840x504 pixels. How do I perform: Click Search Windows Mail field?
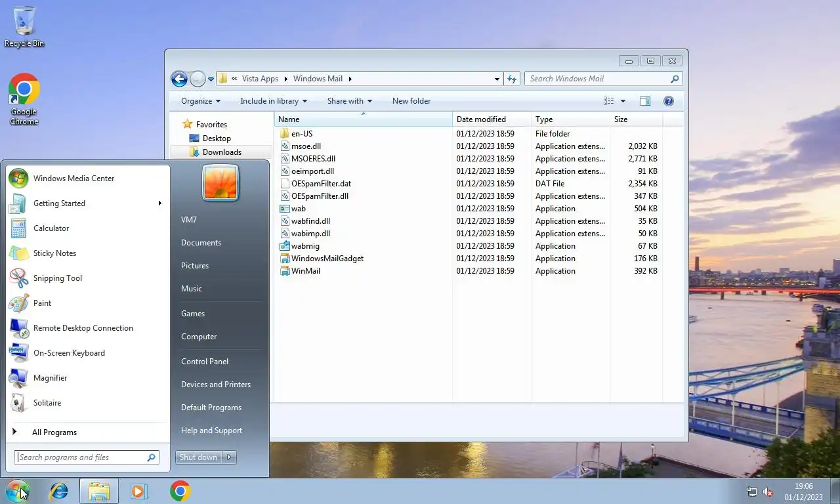(x=603, y=79)
